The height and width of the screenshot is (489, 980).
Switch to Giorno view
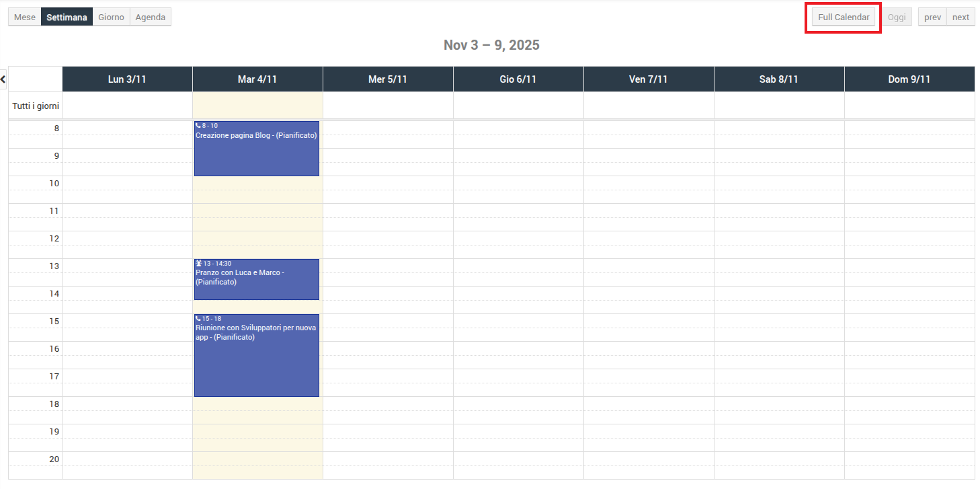point(111,17)
